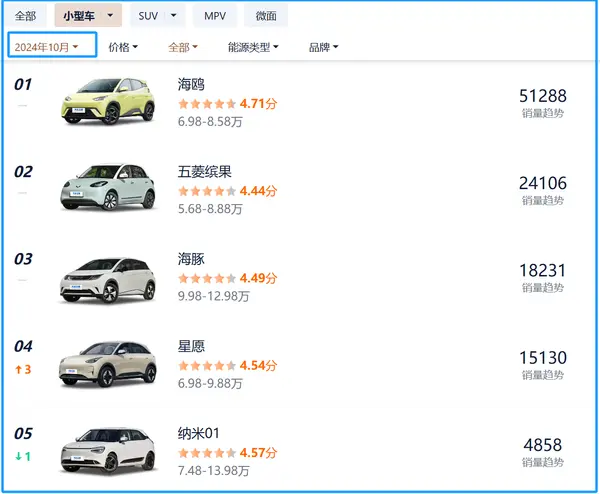Select the 全部 category tab
Viewport: 600px width, 494px height.
(25, 16)
